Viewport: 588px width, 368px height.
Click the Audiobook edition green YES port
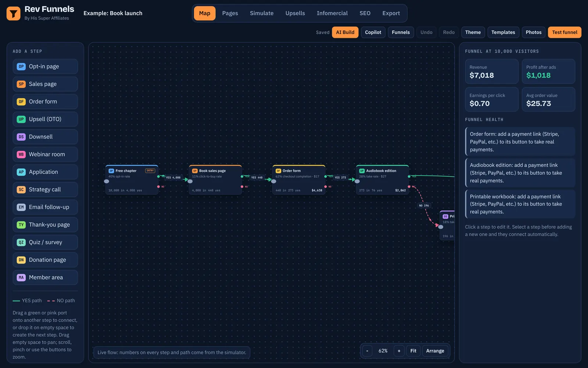coord(409,176)
